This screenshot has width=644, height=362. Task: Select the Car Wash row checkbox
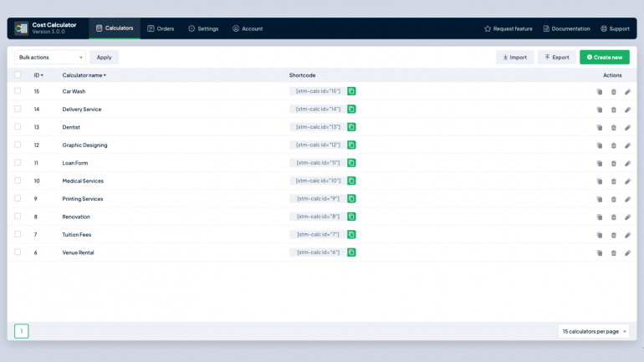coord(18,91)
